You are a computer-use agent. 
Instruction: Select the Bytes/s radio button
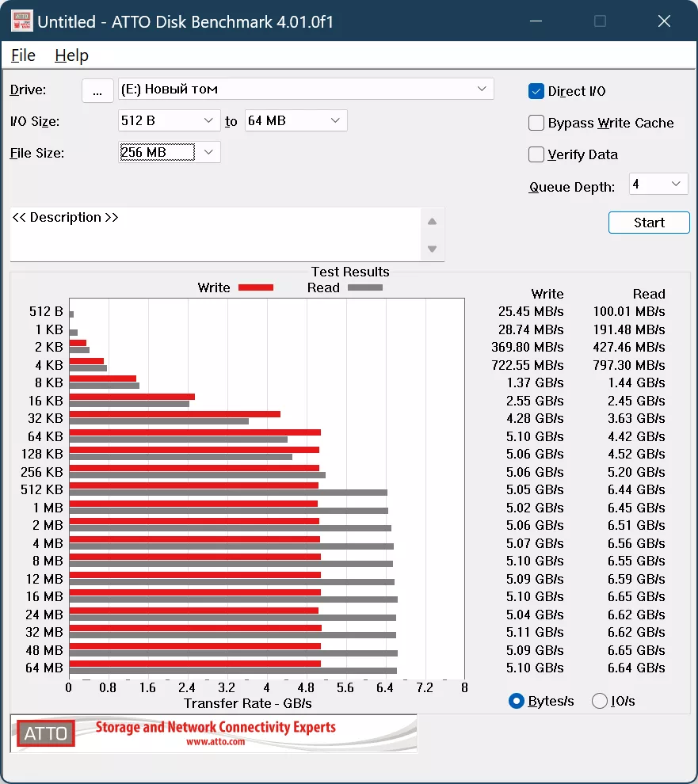click(x=516, y=701)
